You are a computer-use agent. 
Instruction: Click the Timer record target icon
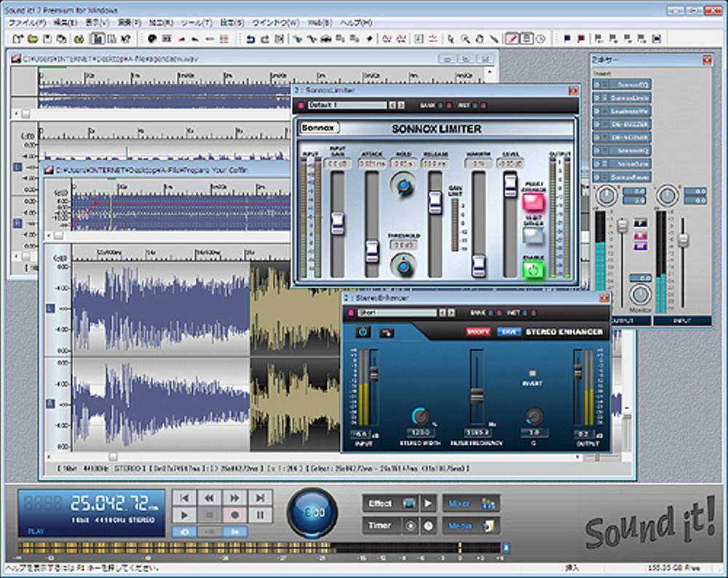click(411, 526)
